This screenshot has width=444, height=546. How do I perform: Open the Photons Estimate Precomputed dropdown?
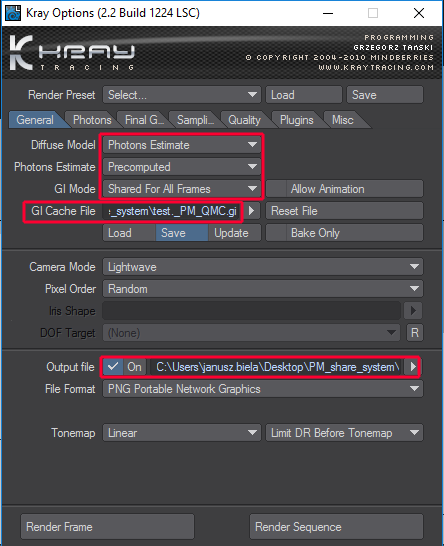(x=182, y=167)
